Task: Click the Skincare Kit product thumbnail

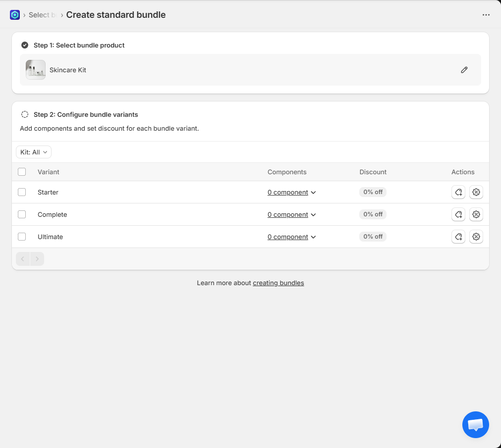Action: (x=36, y=70)
